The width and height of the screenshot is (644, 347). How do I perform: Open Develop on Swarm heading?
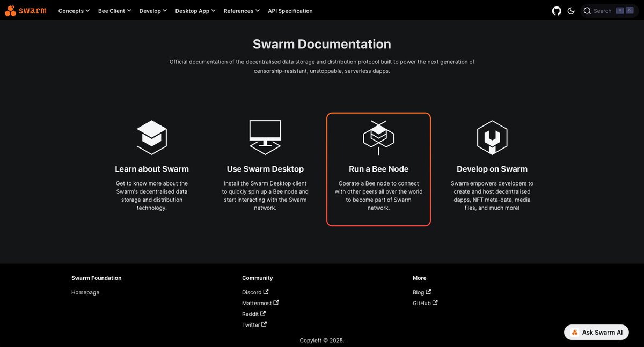point(492,169)
